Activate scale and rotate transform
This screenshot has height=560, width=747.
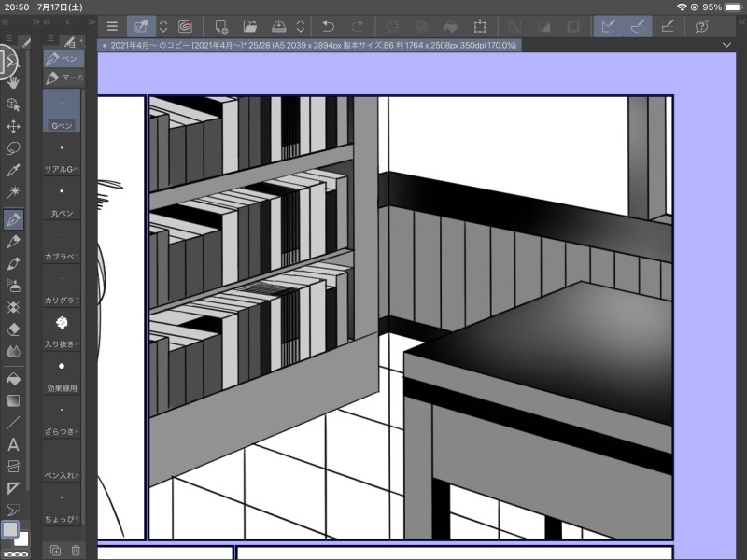(480, 26)
